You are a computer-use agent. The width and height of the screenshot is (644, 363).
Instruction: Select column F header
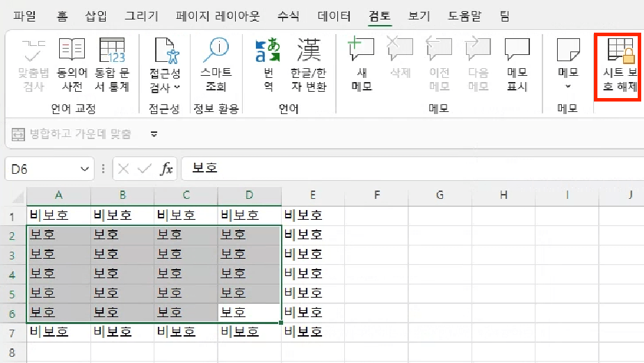point(377,195)
